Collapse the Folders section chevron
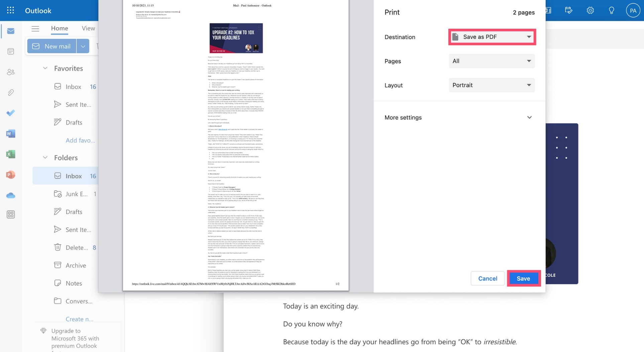Image resolution: width=644 pixels, height=352 pixels. pyautogui.click(x=45, y=157)
